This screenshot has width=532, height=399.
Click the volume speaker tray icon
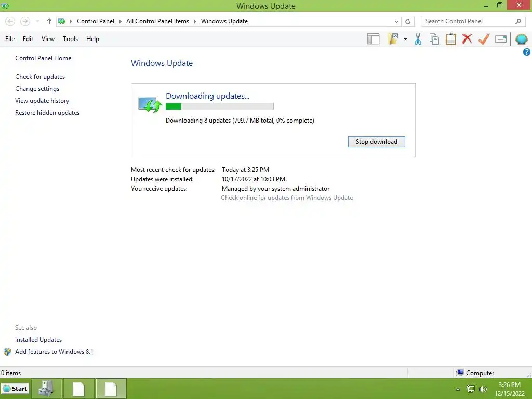point(483,389)
